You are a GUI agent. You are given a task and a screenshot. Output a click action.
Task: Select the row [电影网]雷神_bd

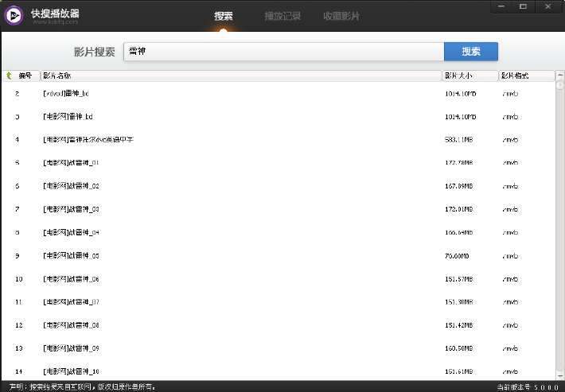279,117
